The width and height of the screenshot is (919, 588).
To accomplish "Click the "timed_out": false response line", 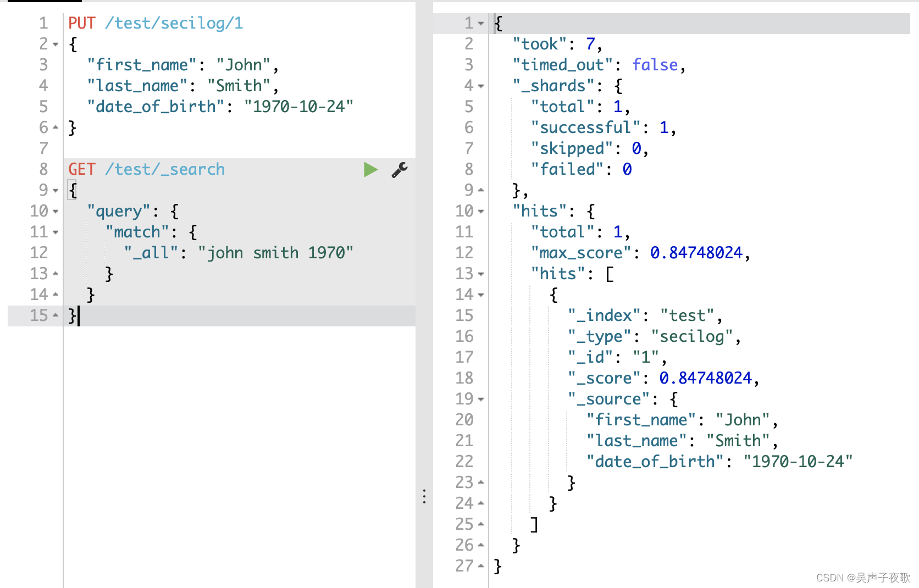I will pyautogui.click(x=599, y=65).
